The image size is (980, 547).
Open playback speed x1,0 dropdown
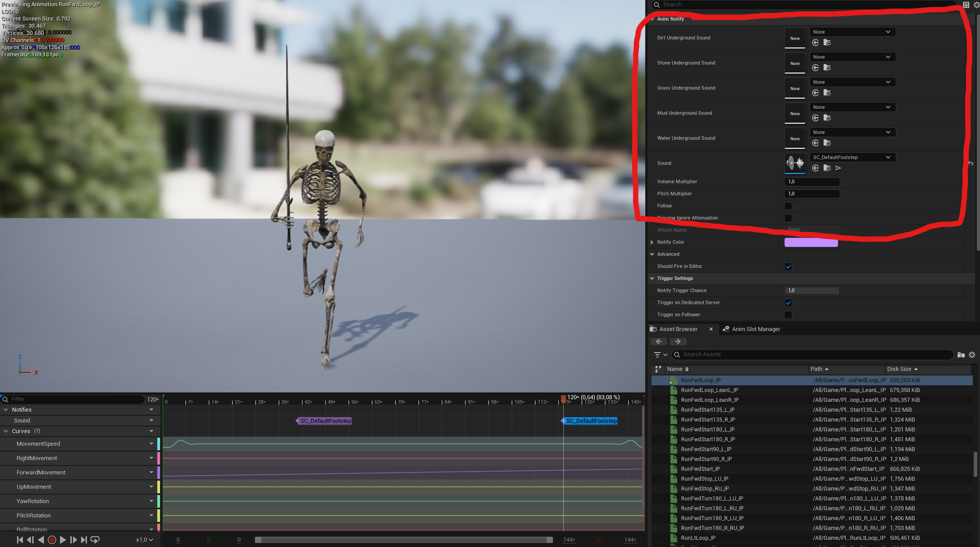tap(145, 540)
